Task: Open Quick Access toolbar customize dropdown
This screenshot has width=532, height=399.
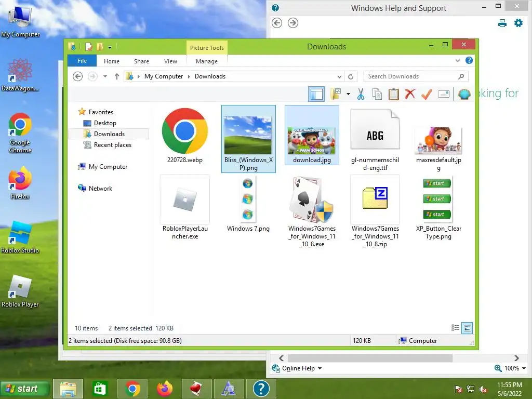Action: coord(110,47)
